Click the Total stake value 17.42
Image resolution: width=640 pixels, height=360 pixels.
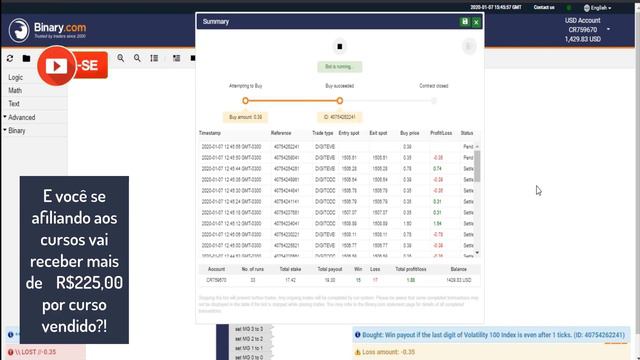290,280
